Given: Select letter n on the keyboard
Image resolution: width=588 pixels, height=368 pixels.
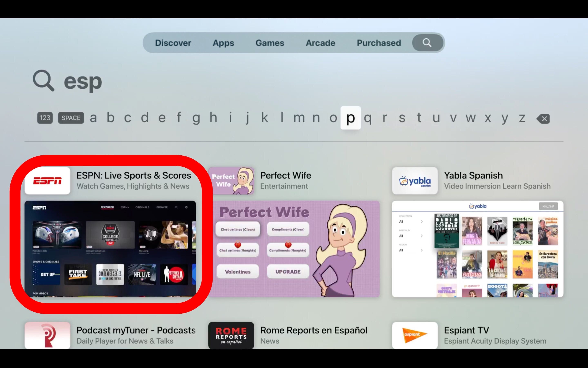Looking at the screenshot, I should [316, 118].
